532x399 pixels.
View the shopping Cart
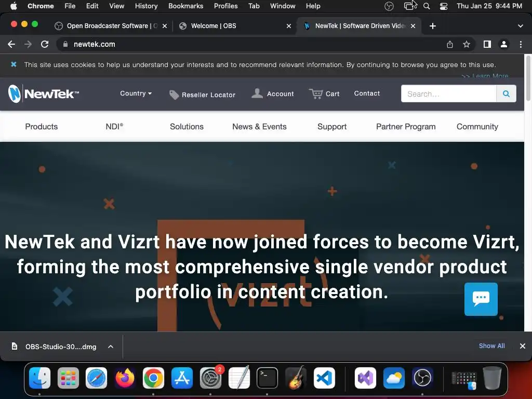[x=324, y=94]
